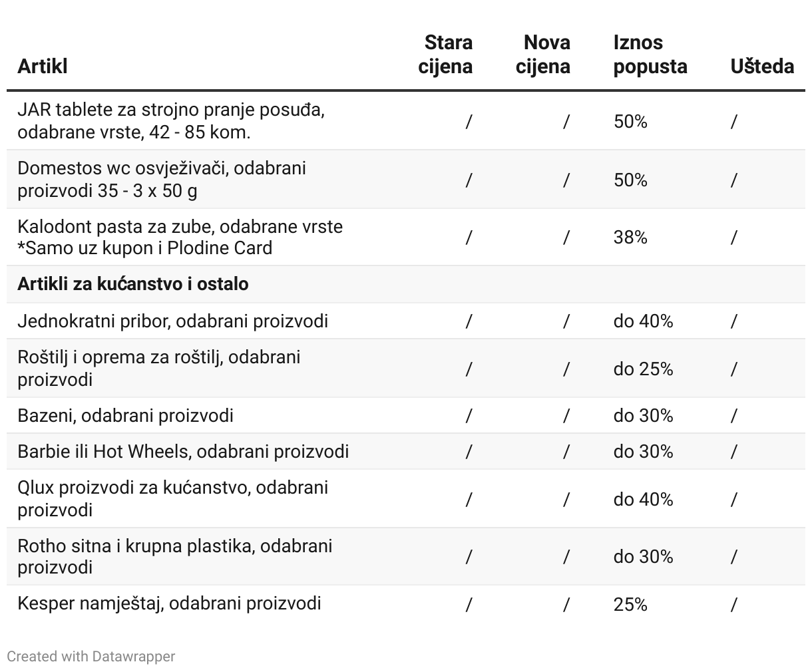Click the Nova cijena column header
This screenshot has width=812, height=672.
[x=543, y=55]
